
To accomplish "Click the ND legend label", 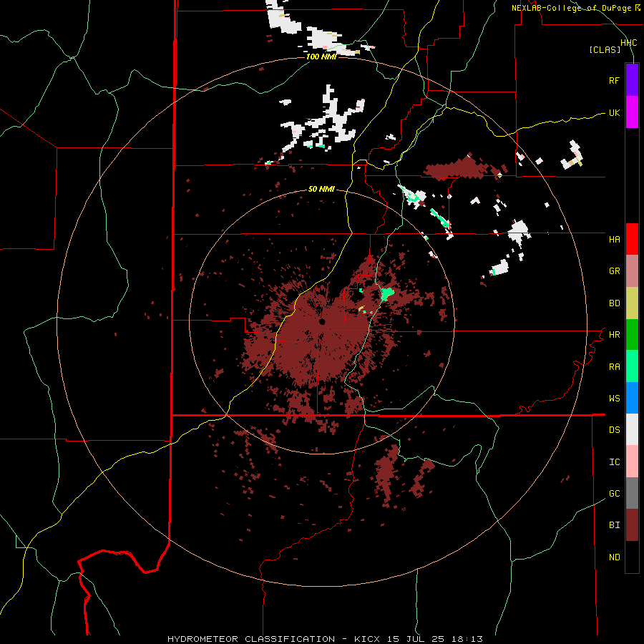I will click(614, 557).
